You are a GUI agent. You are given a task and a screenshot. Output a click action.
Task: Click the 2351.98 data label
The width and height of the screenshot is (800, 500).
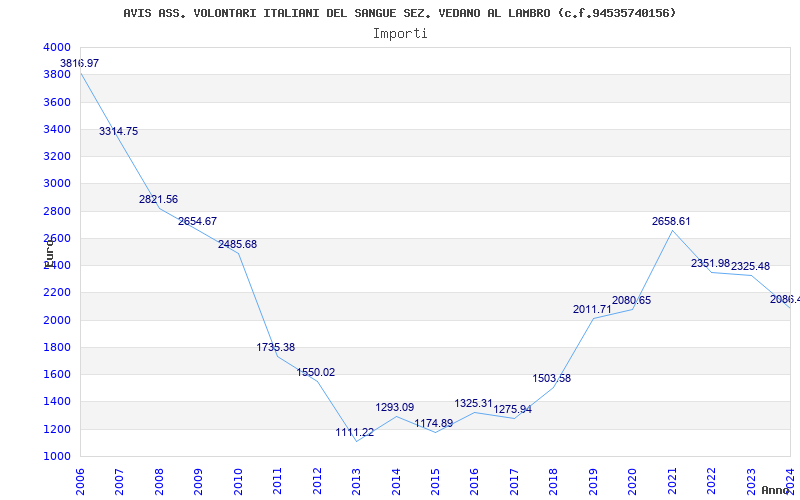point(711,263)
